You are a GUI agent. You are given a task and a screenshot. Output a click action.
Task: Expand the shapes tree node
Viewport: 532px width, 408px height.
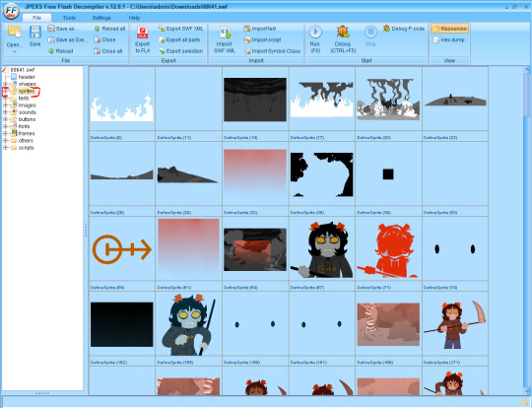point(5,84)
